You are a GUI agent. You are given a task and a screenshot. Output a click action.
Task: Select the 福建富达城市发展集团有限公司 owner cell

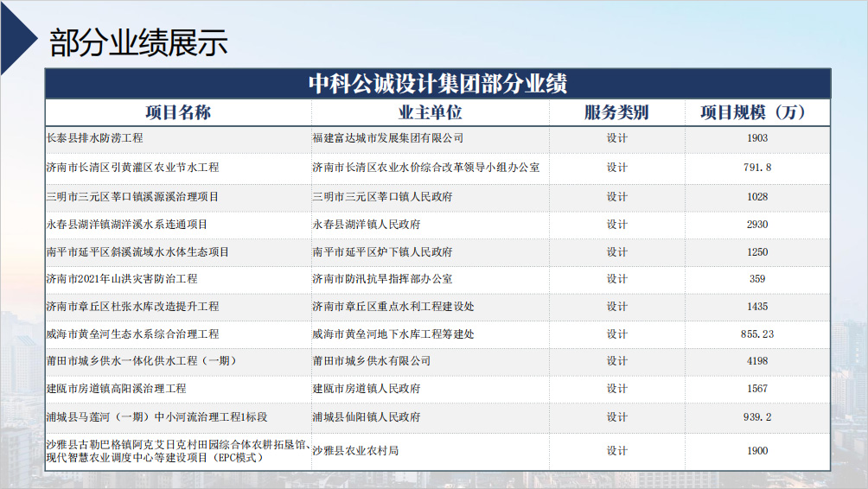click(387, 138)
